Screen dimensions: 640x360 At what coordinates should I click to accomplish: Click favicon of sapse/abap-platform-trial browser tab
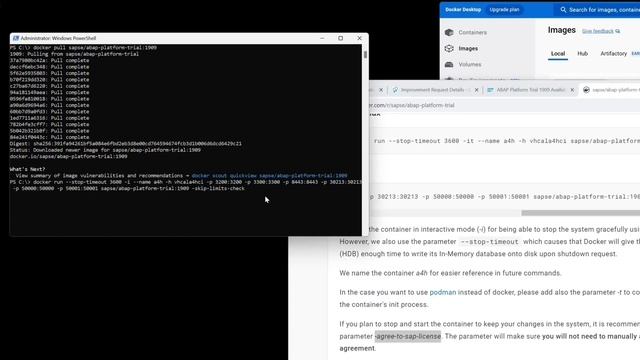coord(586,90)
